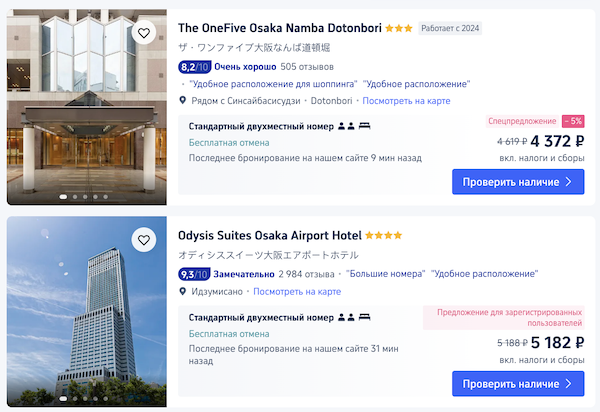Open Odysis Suites Osaka Airport Hotel title
Screen dimensions: 600x412
pos(270,235)
